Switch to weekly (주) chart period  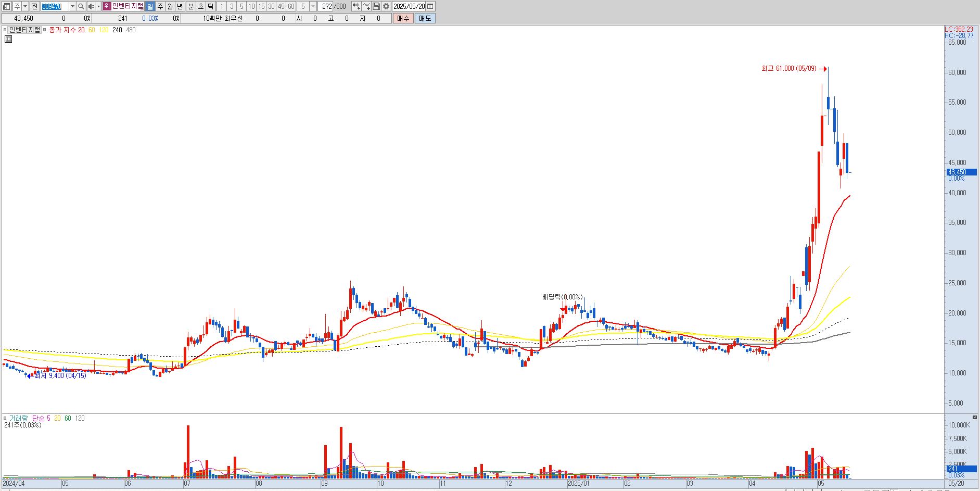160,6
